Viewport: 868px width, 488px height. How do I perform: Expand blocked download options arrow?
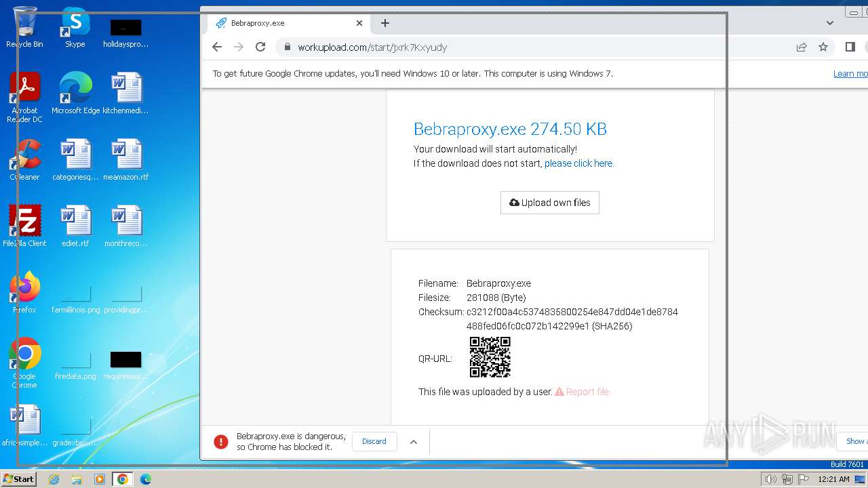pos(414,442)
